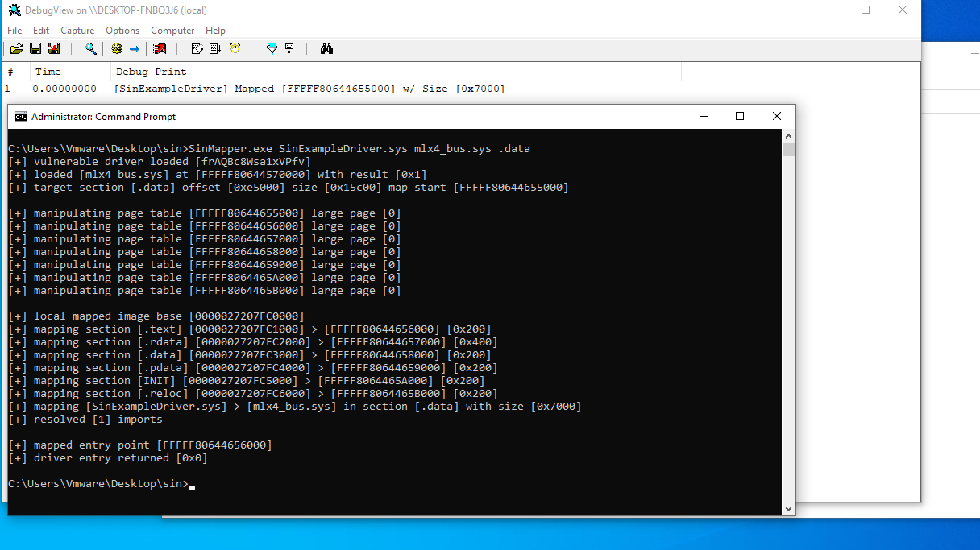Minimize the Command Prompt window

click(703, 117)
